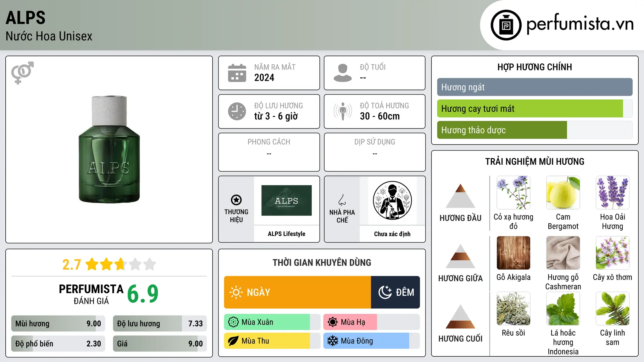Click the Dịp sử dụng card
The height and width of the screenshot is (362, 644).
click(x=375, y=152)
